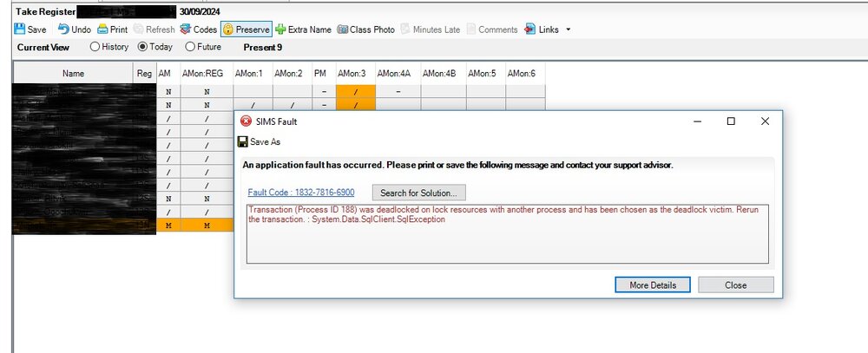
Task: Close SIMS Fault dialog via X
Action: click(x=765, y=121)
